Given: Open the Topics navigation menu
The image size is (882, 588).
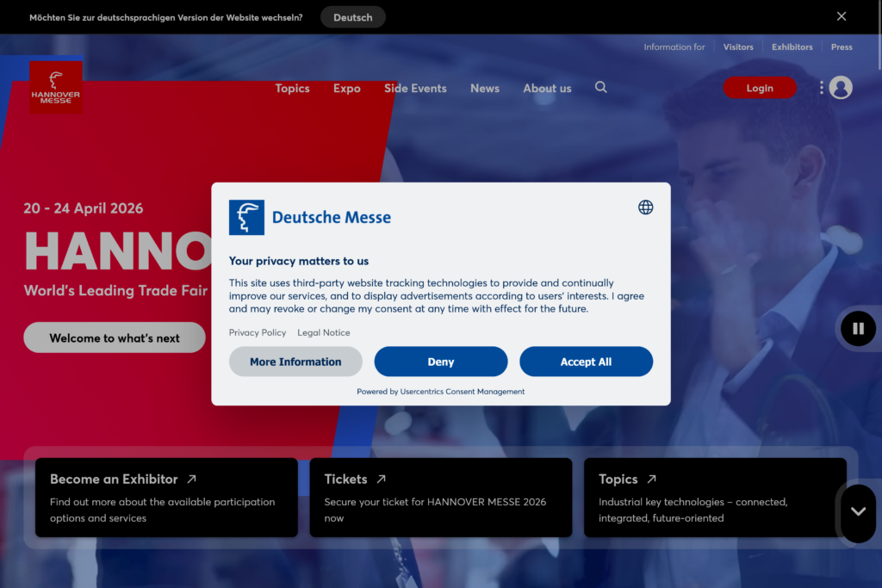Looking at the screenshot, I should click(x=292, y=89).
